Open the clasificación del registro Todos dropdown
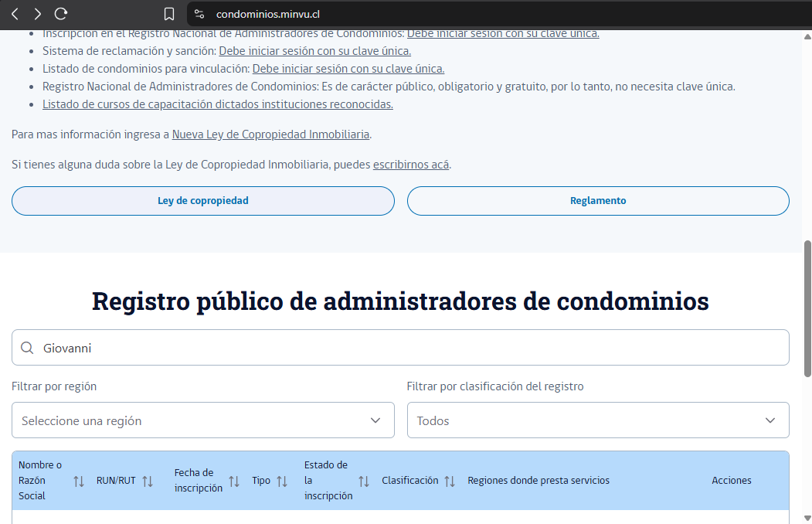812x524 pixels. (x=598, y=420)
